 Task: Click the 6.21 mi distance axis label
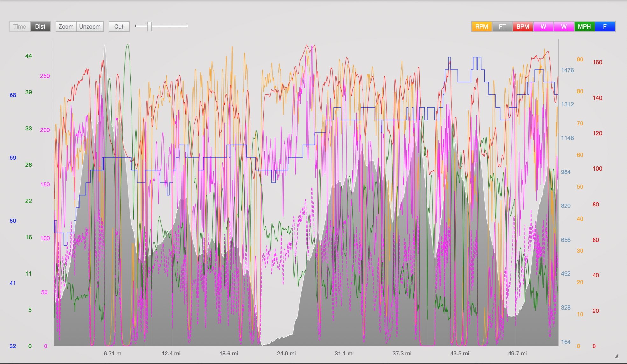pyautogui.click(x=113, y=353)
